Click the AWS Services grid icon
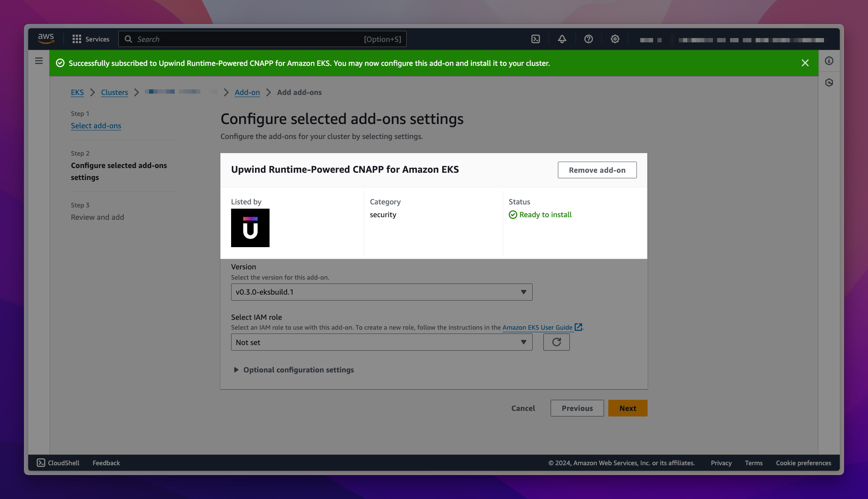The height and width of the screenshot is (499, 868). [76, 39]
